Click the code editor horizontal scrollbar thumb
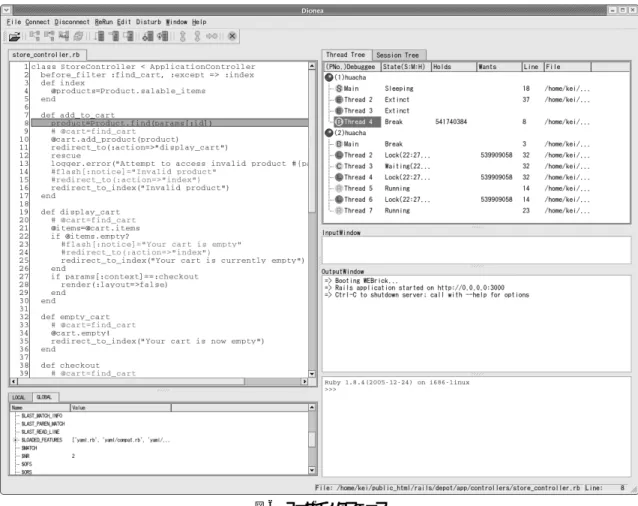 point(131,382)
